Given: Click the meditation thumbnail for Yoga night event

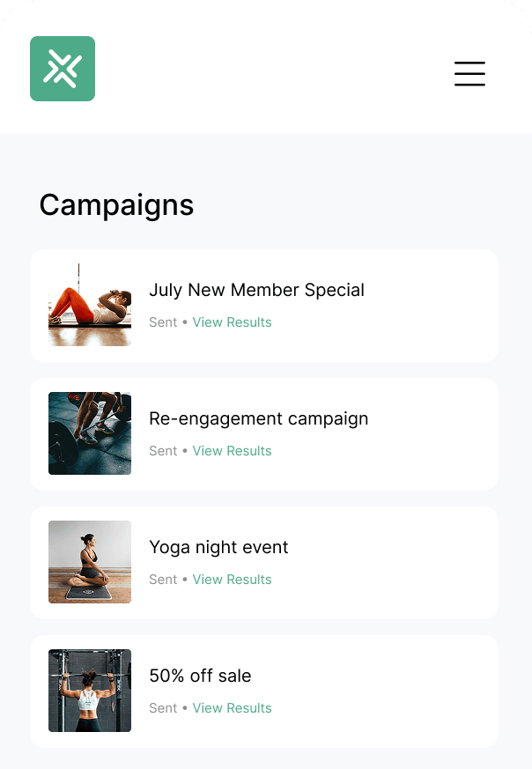Looking at the screenshot, I should tap(89, 562).
